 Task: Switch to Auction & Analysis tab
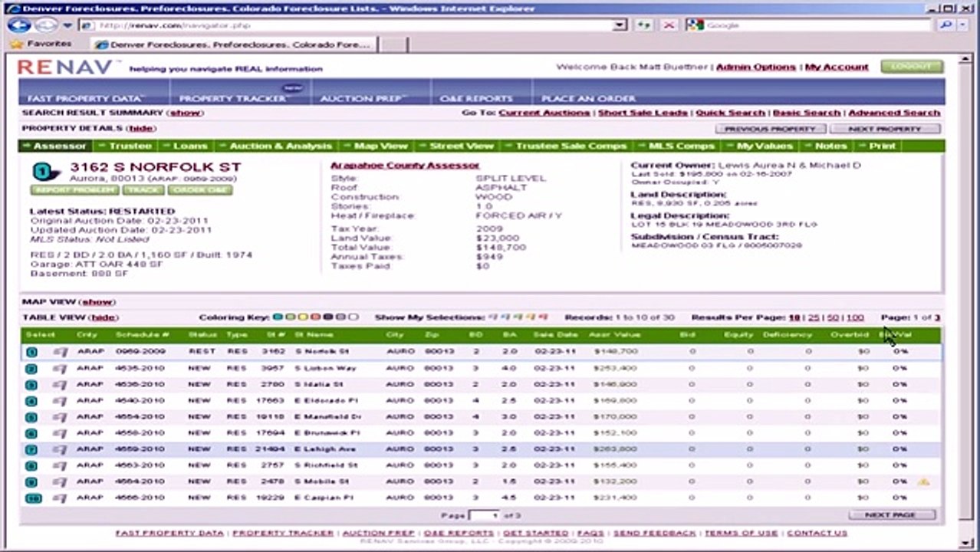tap(275, 146)
